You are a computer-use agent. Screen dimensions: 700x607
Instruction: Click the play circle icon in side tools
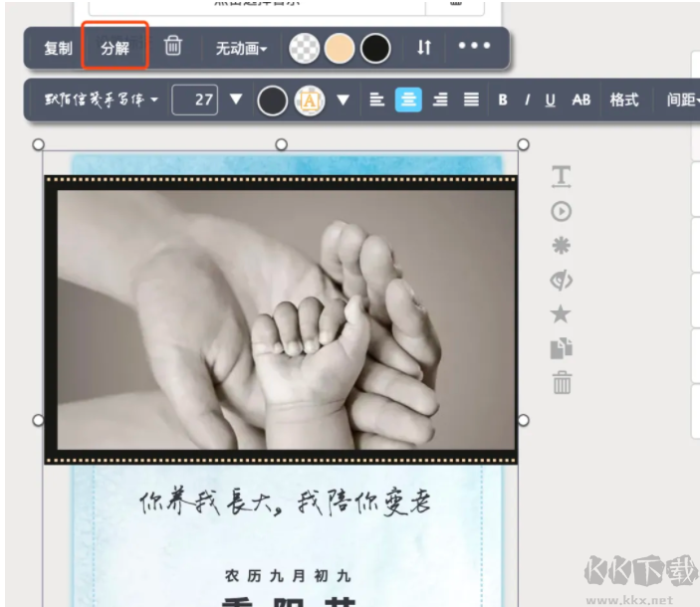[562, 211]
